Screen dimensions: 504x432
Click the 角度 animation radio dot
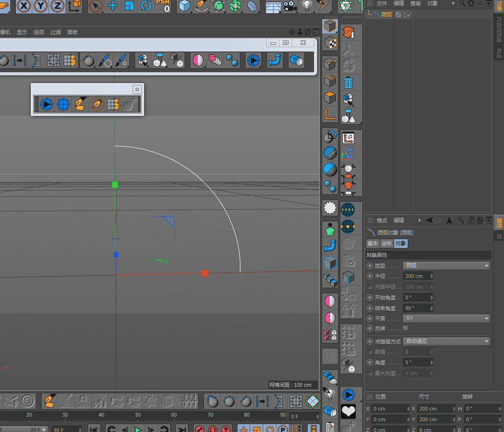[x=370, y=362]
